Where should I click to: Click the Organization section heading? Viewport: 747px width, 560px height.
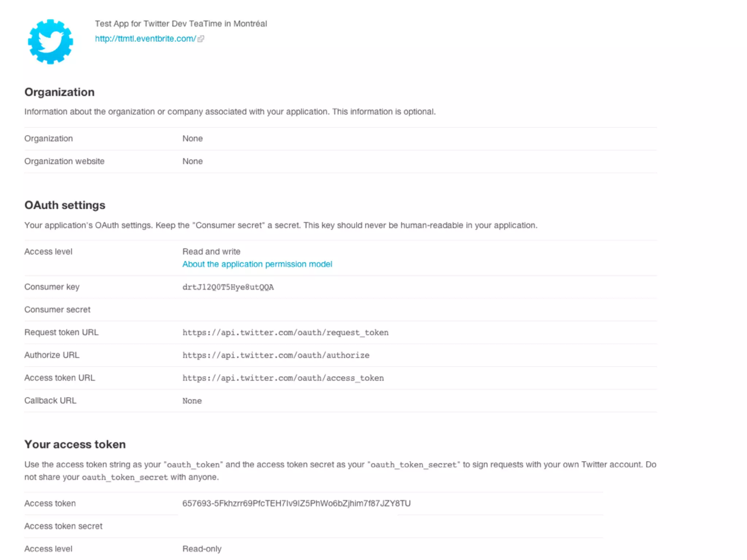tap(59, 92)
